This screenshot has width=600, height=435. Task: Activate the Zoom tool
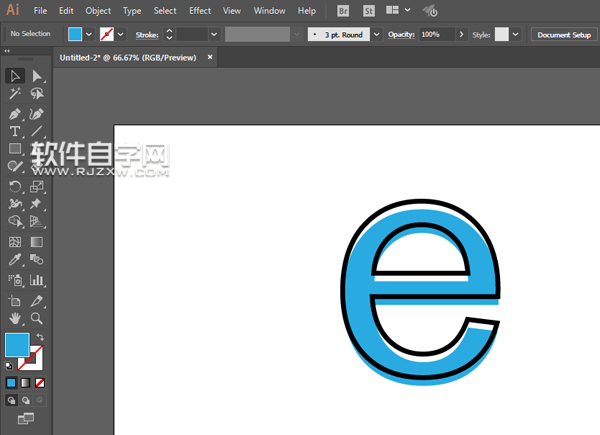(37, 318)
